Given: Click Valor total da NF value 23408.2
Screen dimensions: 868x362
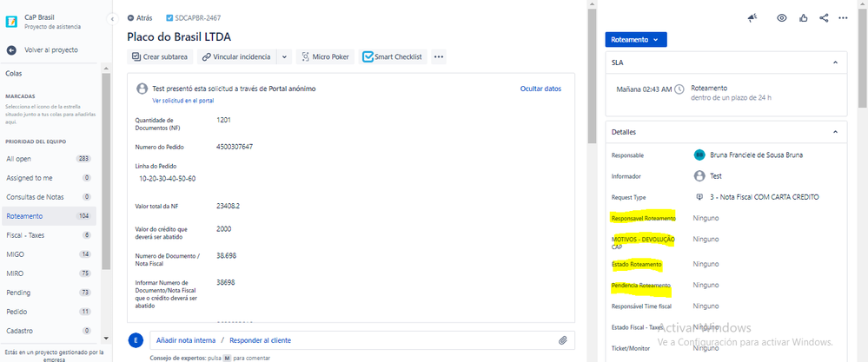Looking at the screenshot, I should pyautogui.click(x=228, y=206).
